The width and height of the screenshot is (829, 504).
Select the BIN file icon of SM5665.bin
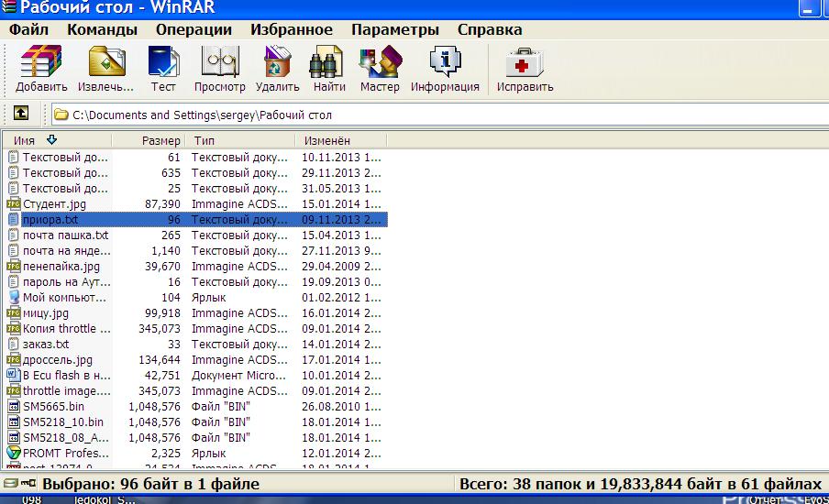(x=14, y=406)
